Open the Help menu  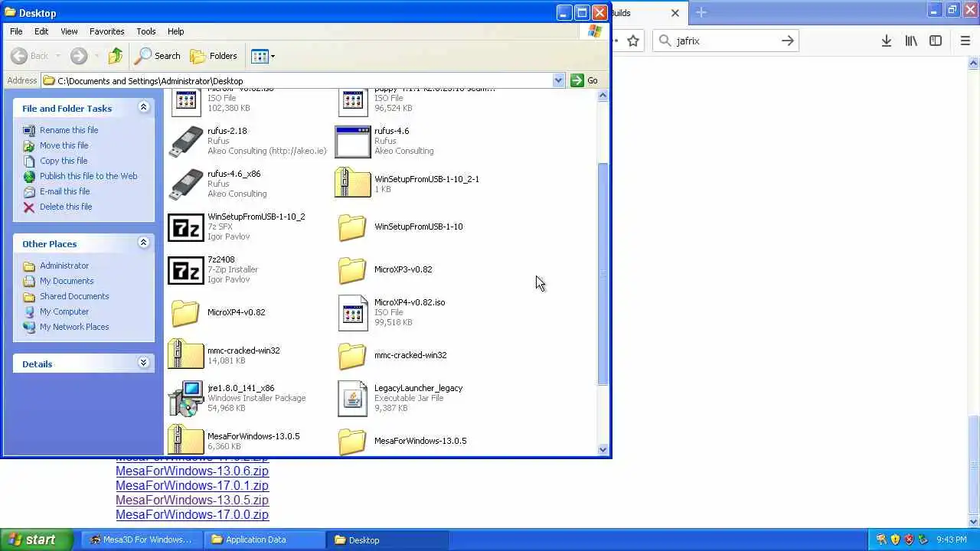[176, 31]
